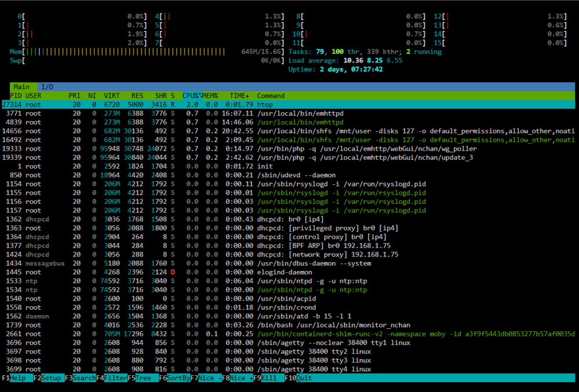Select the shfs process with PID 14656
This screenshot has width=579, height=392.
tap(288, 131)
